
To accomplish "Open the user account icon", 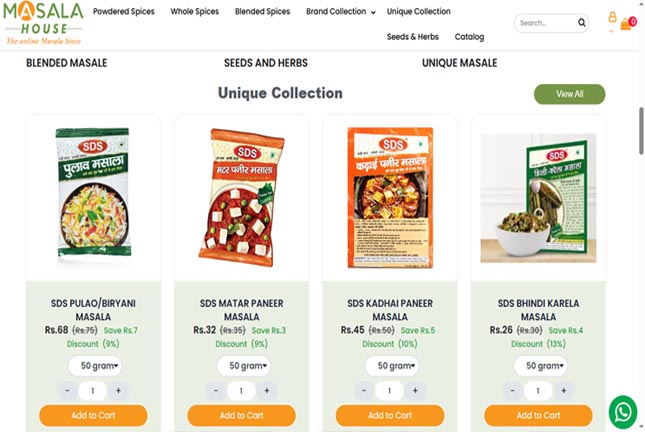I will tap(612, 18).
